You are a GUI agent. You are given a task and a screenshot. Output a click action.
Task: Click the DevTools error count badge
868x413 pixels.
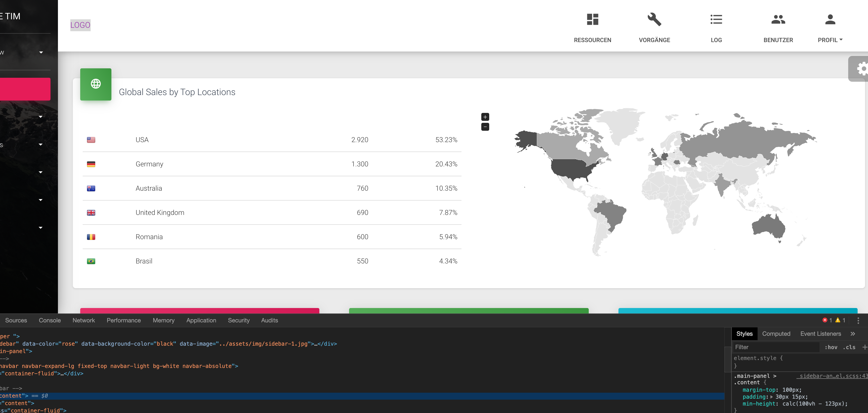827,320
